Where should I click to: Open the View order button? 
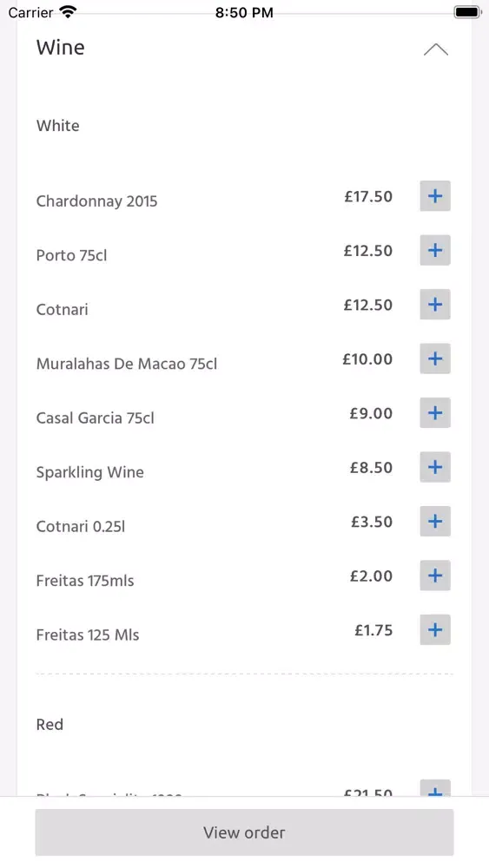(244, 832)
